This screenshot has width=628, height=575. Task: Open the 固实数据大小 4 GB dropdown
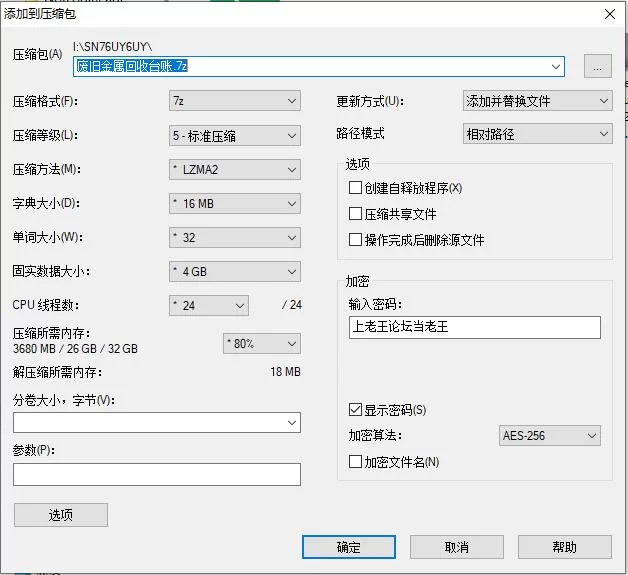click(235, 272)
